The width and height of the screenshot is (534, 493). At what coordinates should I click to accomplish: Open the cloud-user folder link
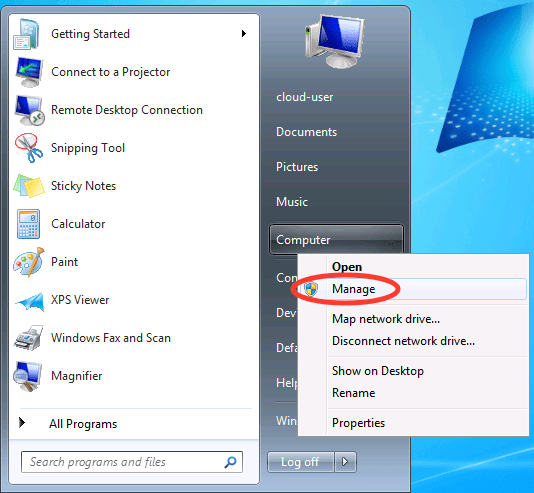coord(304,97)
